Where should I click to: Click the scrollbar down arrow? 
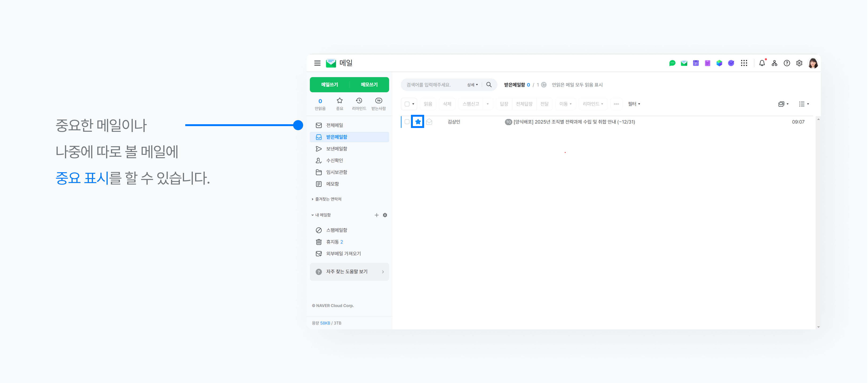click(x=818, y=327)
